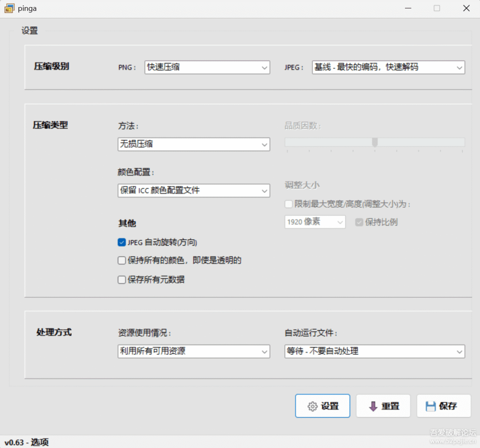Enable 保持所有的颜色，即使是透明的

point(121,260)
